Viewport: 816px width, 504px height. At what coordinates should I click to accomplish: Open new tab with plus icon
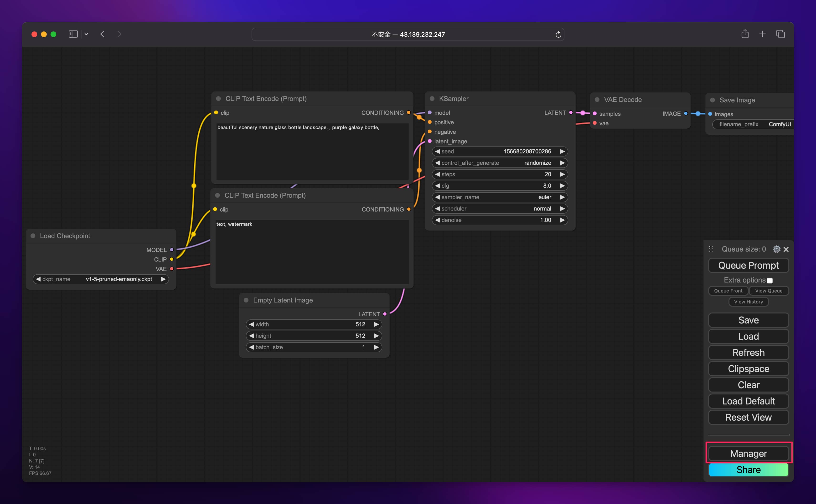pos(762,34)
